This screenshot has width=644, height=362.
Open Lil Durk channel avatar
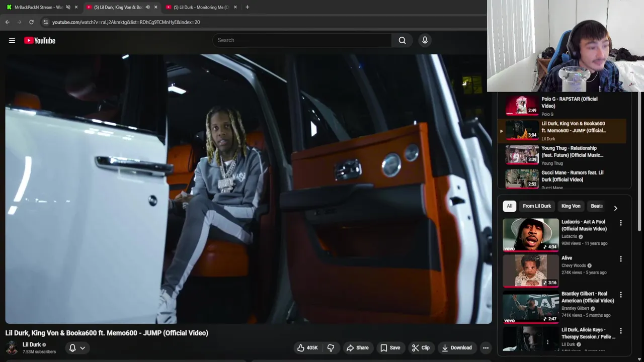pyautogui.click(x=12, y=348)
